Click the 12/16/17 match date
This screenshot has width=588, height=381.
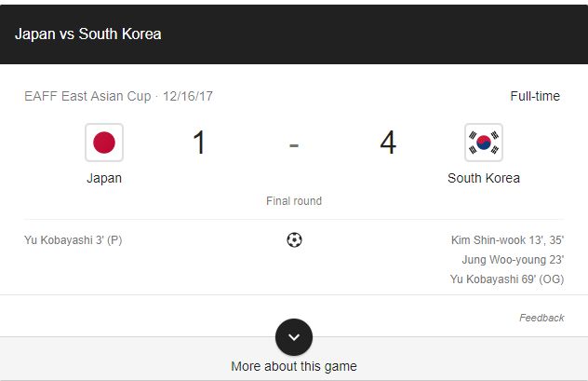click(x=189, y=96)
